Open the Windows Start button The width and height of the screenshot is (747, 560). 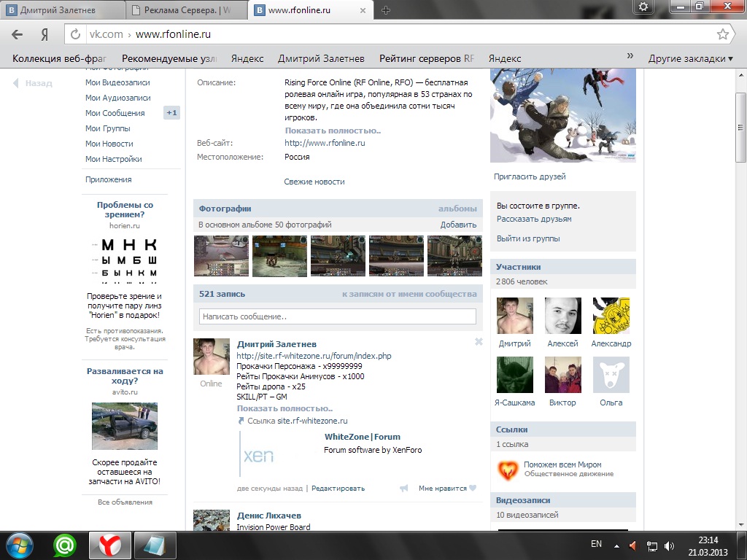[x=20, y=545]
